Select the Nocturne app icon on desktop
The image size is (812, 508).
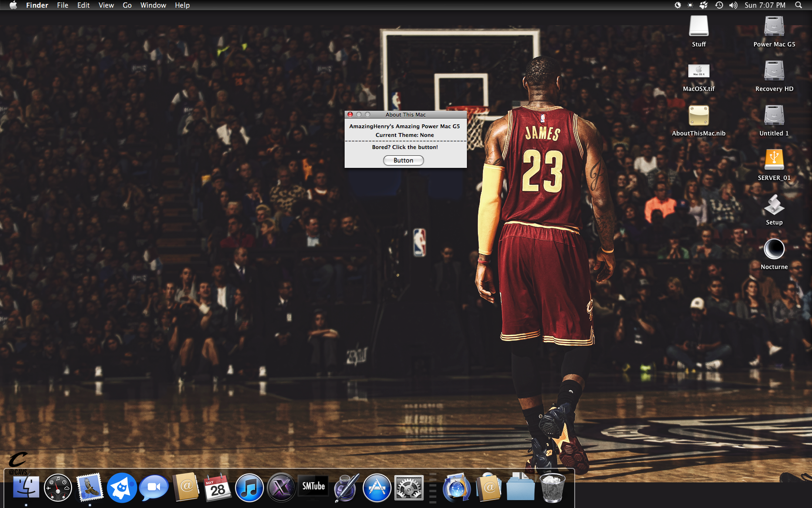click(x=774, y=249)
